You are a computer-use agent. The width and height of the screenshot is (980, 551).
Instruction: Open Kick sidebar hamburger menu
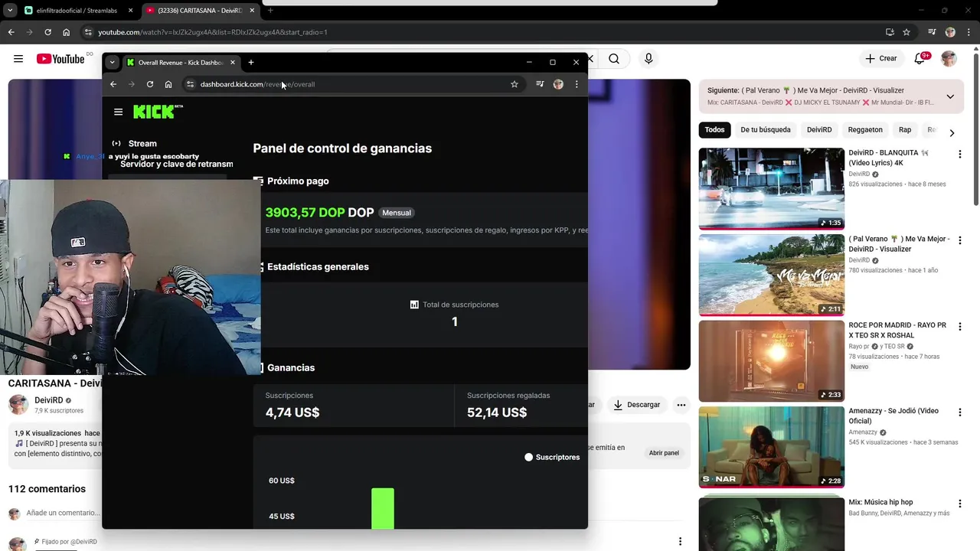pos(118,112)
